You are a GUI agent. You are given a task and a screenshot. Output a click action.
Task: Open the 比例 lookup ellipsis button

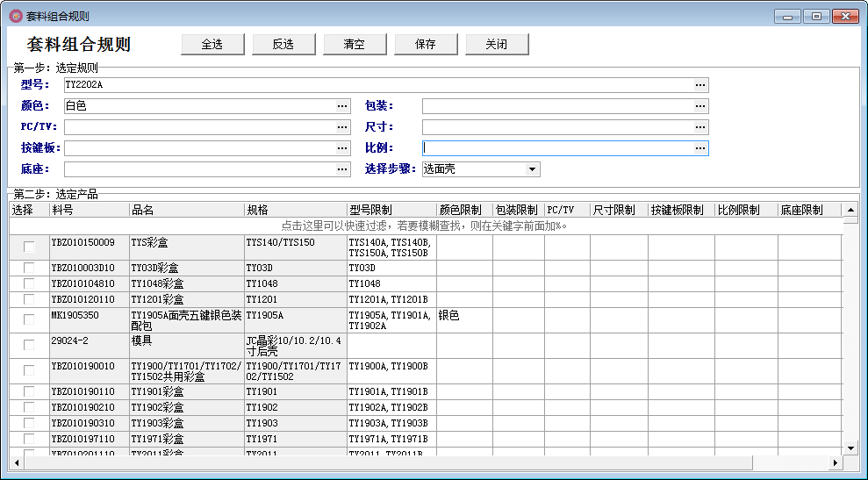pos(700,147)
